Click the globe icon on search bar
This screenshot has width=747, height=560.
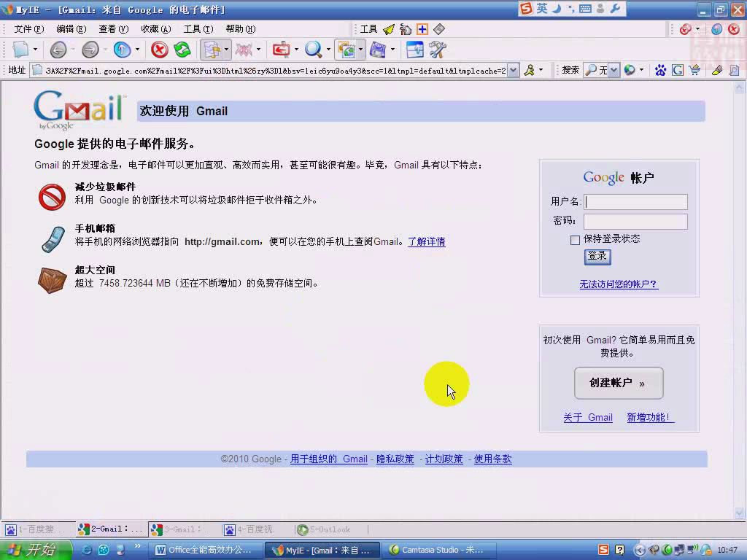click(x=630, y=71)
